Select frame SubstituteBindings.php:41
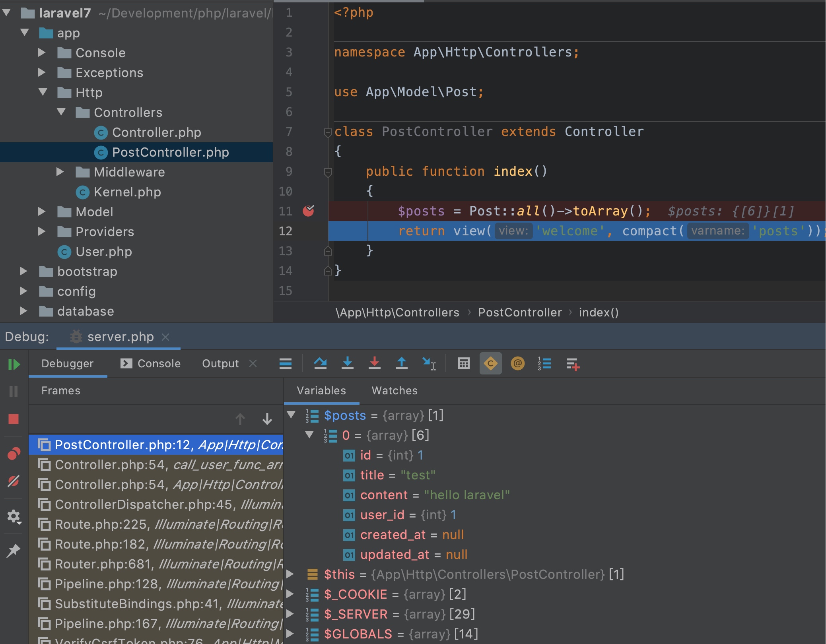Viewport: 826px width, 644px height. point(156,603)
